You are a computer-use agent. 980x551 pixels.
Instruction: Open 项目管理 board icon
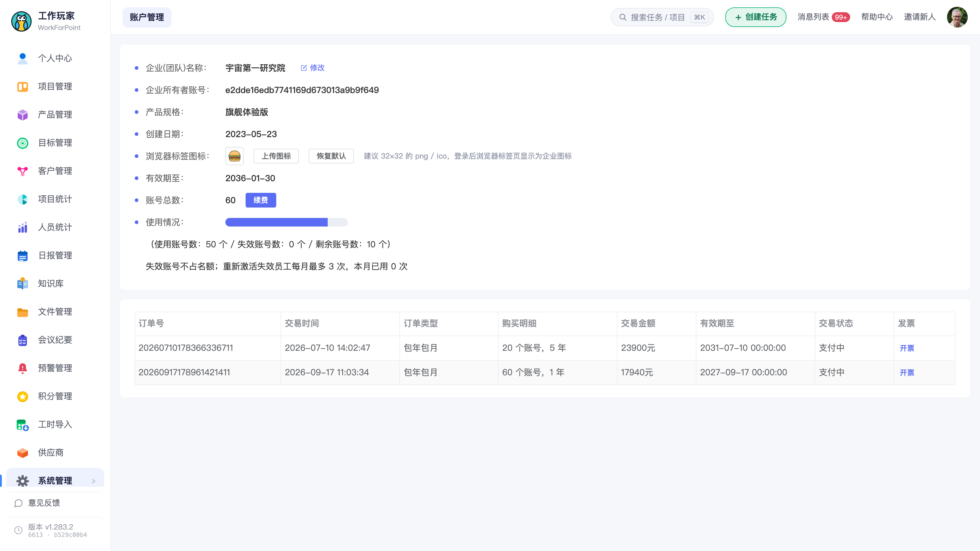tap(22, 87)
